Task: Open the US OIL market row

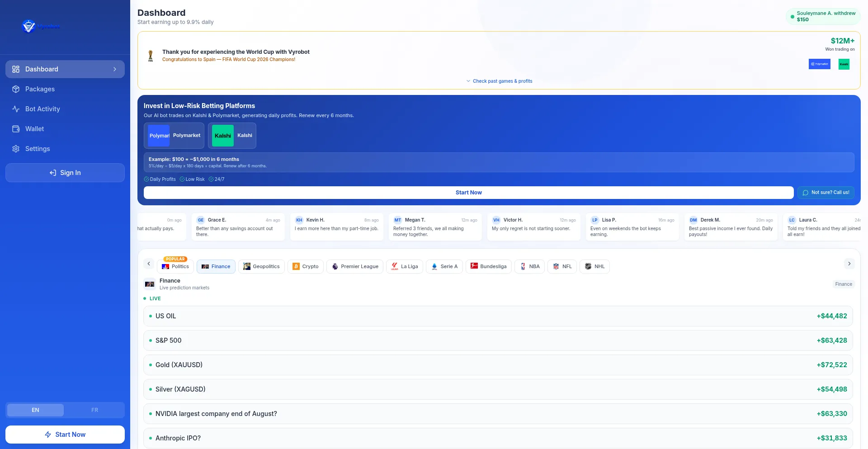Action: (498, 316)
